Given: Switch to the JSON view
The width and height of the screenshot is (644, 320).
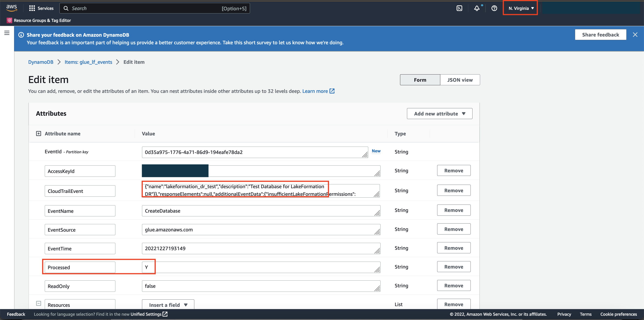Looking at the screenshot, I should 460,80.
